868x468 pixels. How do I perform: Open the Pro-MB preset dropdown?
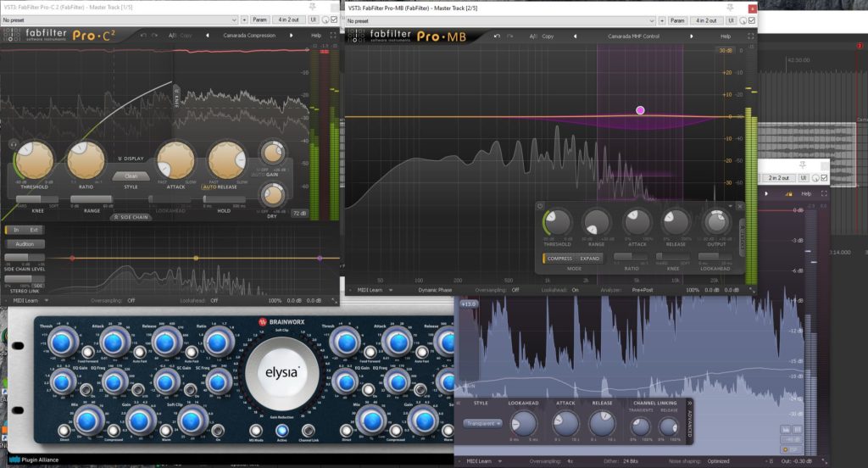click(500, 20)
